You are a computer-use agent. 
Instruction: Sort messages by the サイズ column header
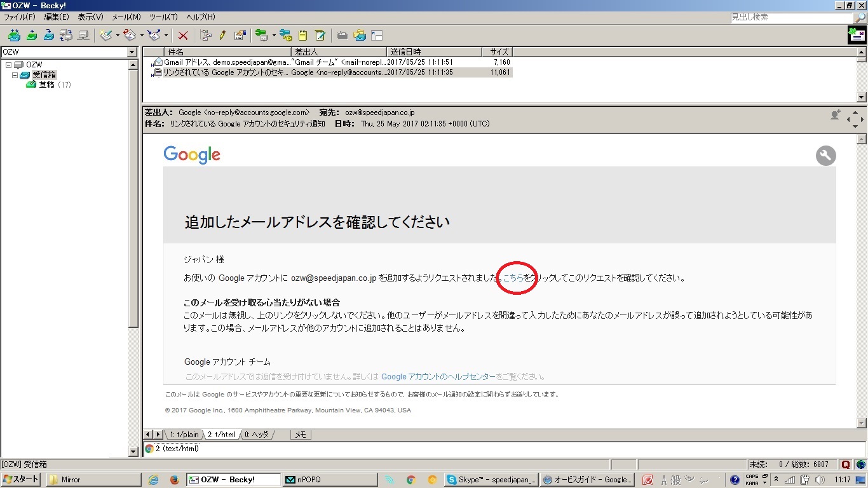click(497, 51)
